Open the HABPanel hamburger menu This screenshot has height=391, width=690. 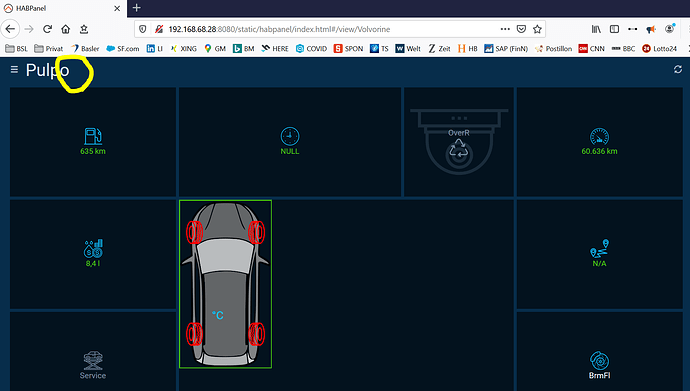point(14,69)
